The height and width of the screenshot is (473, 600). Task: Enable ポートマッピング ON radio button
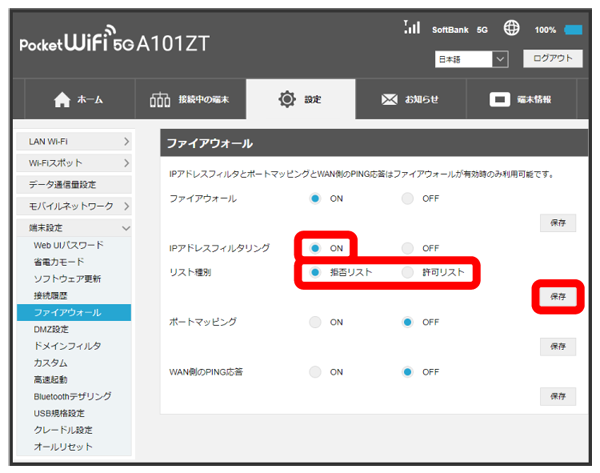pos(316,322)
